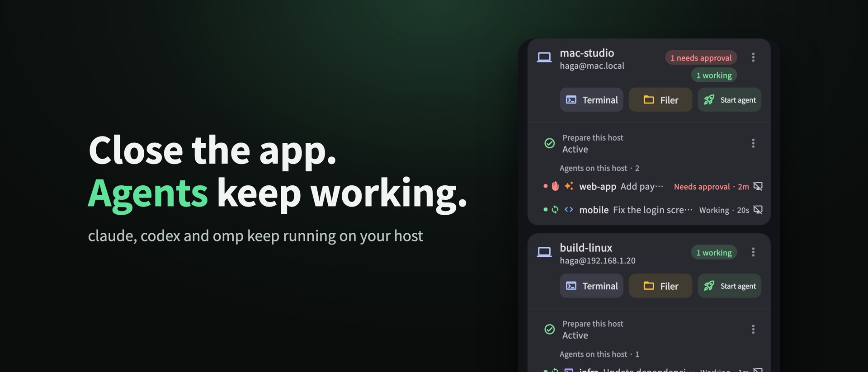This screenshot has width=868, height=372.
Task: Open the build-linux host options menu
Action: (753, 252)
